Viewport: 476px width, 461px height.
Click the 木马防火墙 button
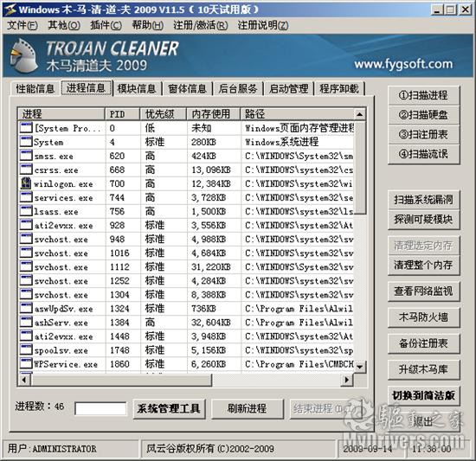(x=423, y=317)
